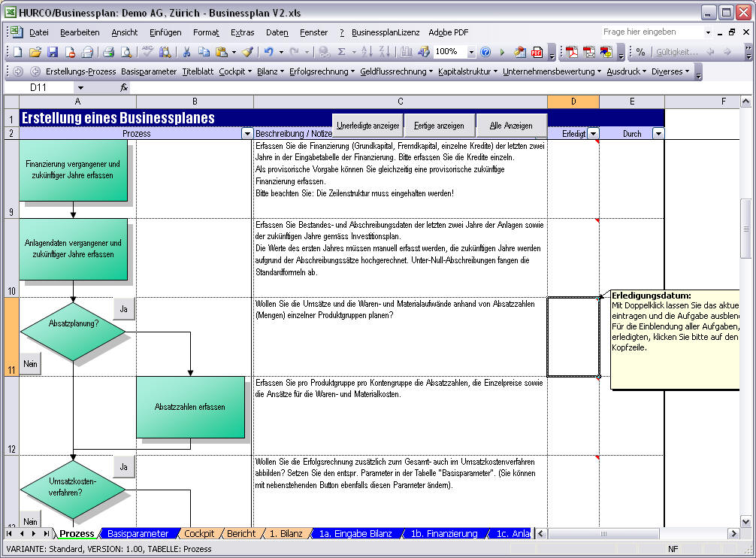Click the Cut scissors icon
This screenshot has width=756, height=558.
(186, 52)
